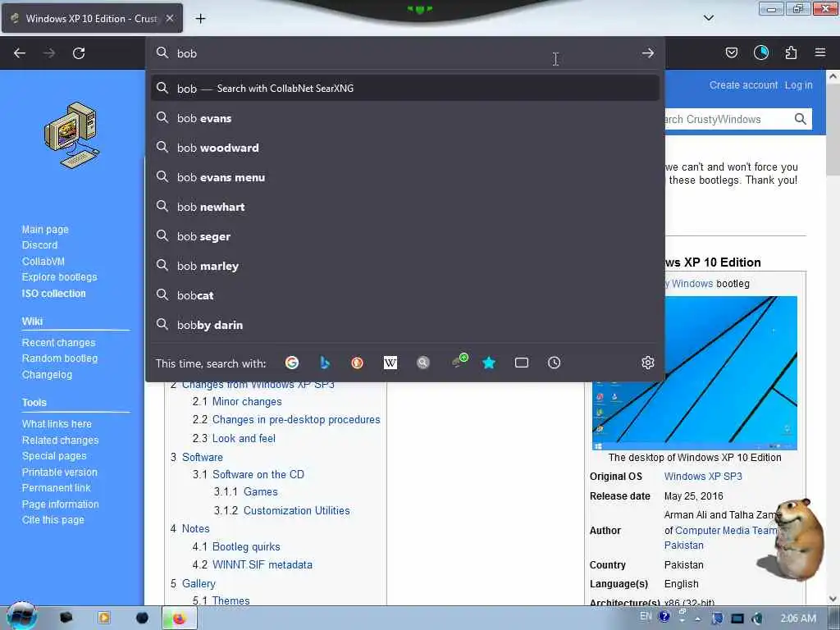This screenshot has width=840, height=630.
Task: Click the page vertical scrollbar thumb
Action: 833,130
